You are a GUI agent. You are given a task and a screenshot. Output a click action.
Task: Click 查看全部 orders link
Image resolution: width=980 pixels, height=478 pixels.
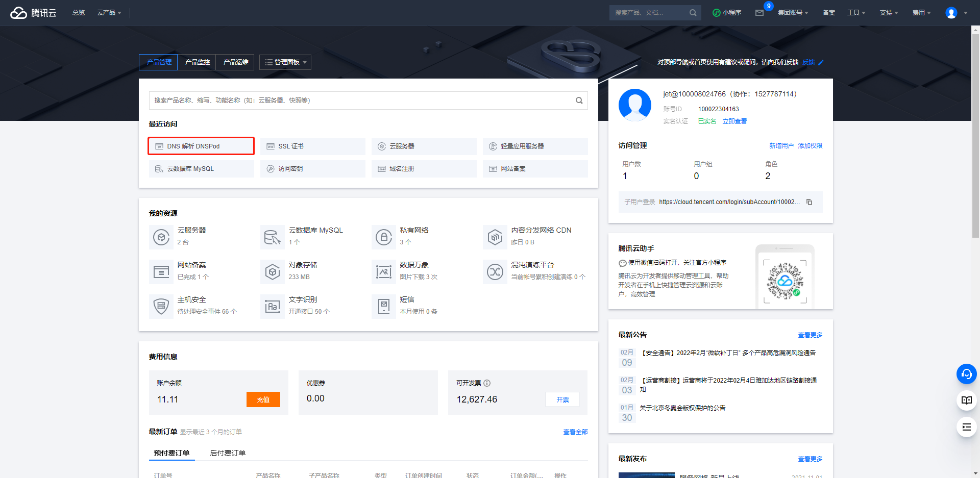tap(575, 432)
